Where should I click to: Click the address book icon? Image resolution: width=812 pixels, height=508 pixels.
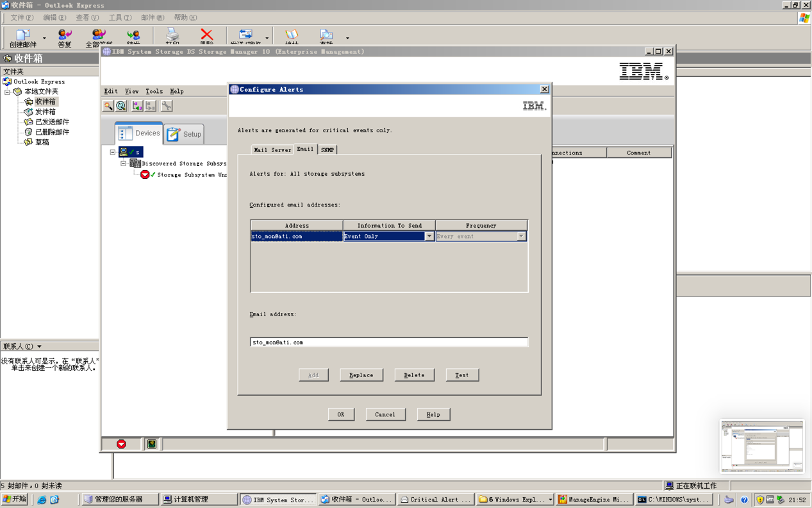point(292,35)
